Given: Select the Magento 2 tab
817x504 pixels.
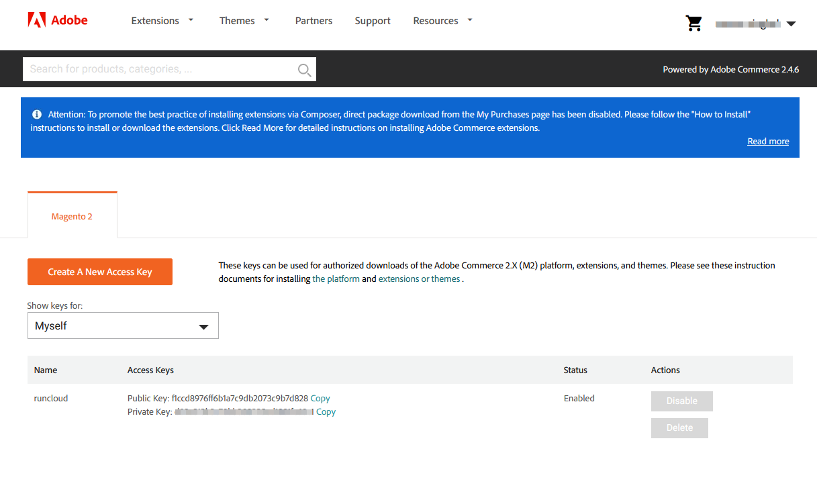Looking at the screenshot, I should tap(73, 216).
